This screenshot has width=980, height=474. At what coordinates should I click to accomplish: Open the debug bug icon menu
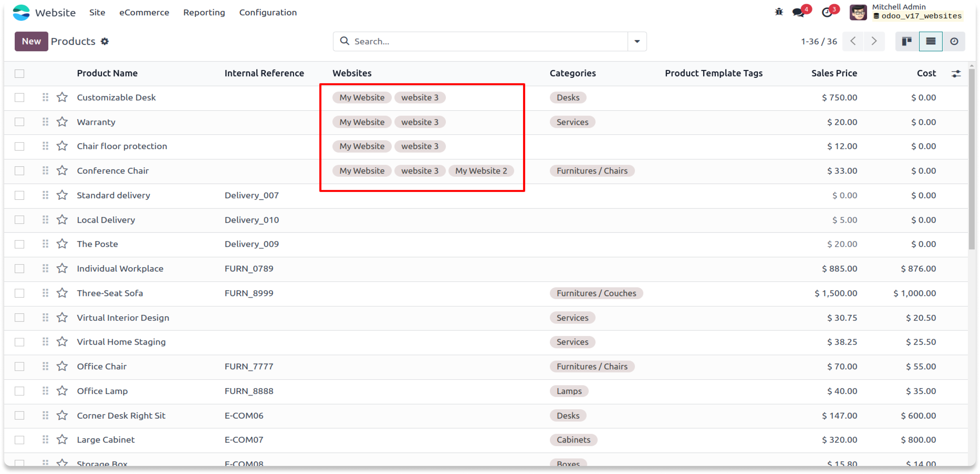tap(779, 12)
